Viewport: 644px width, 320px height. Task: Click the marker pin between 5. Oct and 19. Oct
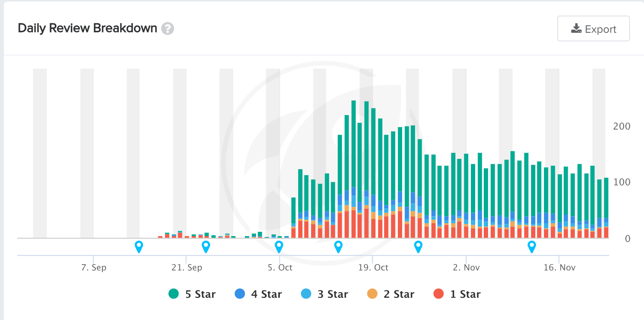point(338,247)
